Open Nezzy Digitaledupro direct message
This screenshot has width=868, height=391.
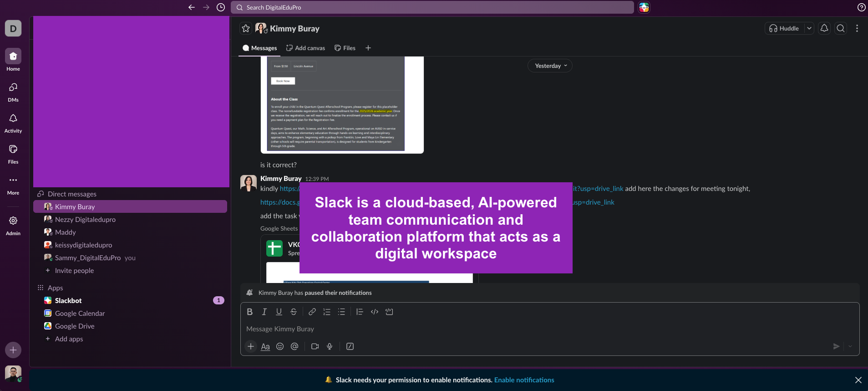pyautogui.click(x=130, y=219)
